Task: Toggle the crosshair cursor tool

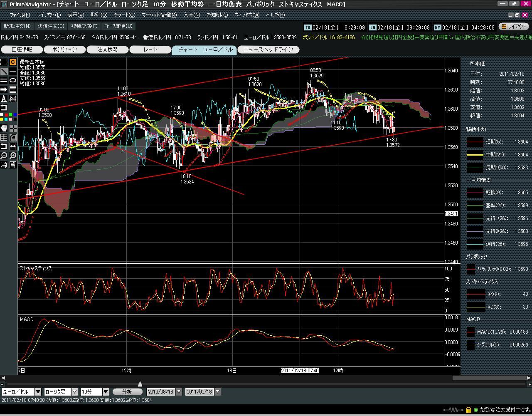Action: click(x=13, y=128)
